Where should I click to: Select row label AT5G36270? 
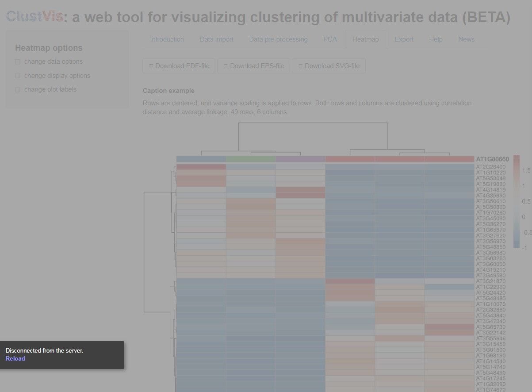coord(490,224)
